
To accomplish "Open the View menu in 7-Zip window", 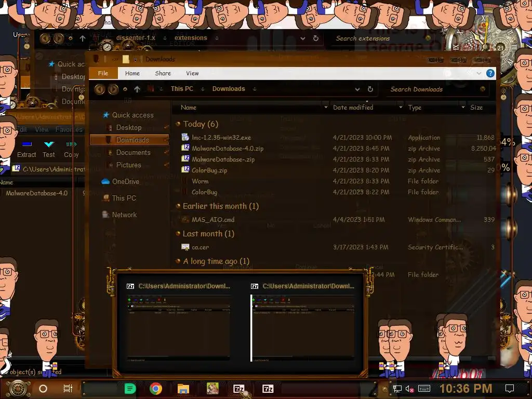I will click(42, 129).
